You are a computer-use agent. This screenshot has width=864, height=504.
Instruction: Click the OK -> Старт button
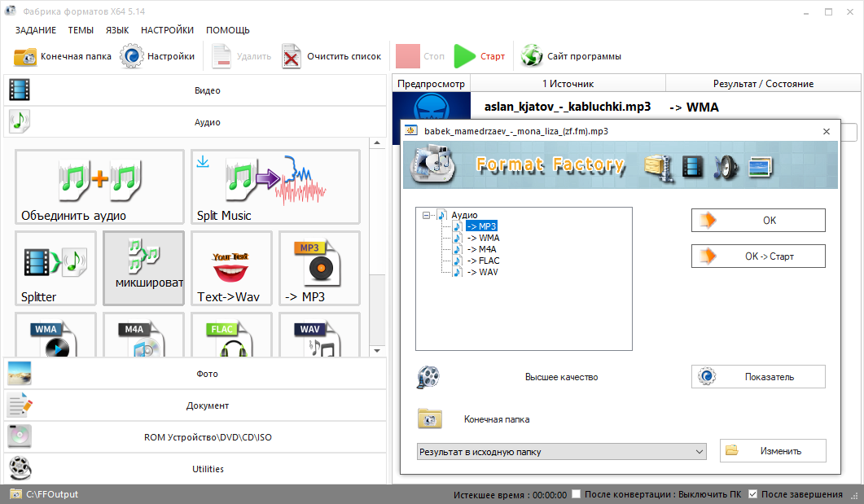coord(758,256)
